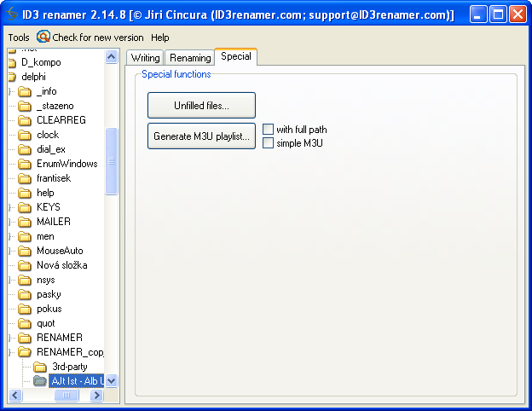Select the 3rd-party folder name
Viewport: 532px width, 411px height.
click(x=70, y=367)
